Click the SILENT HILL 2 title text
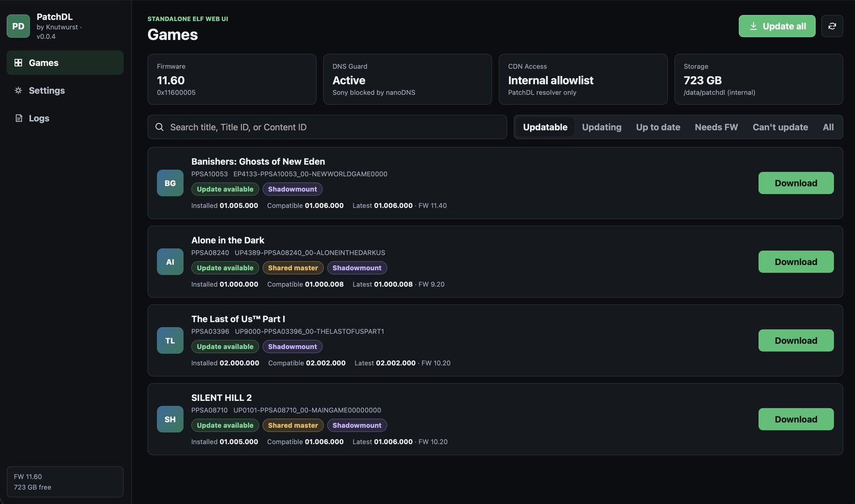855x504 pixels. (x=221, y=398)
